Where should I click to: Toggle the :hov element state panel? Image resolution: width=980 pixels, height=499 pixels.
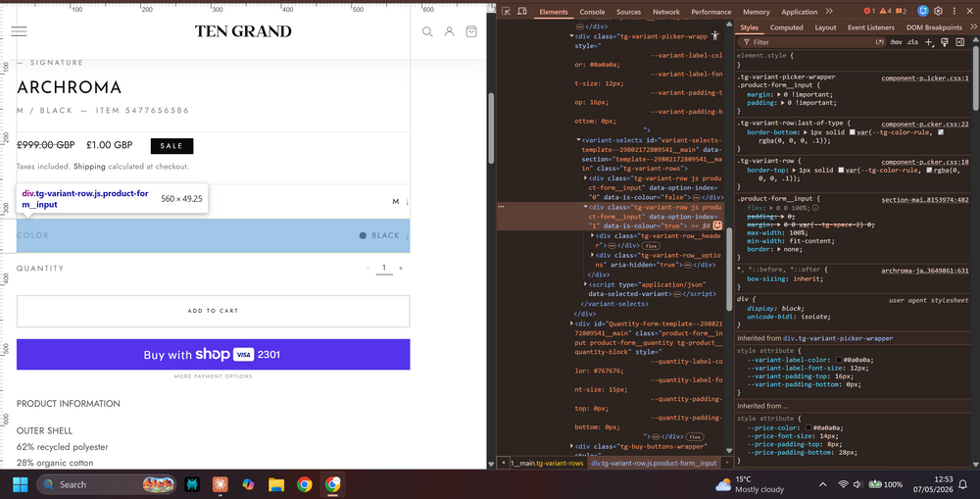[897, 42]
